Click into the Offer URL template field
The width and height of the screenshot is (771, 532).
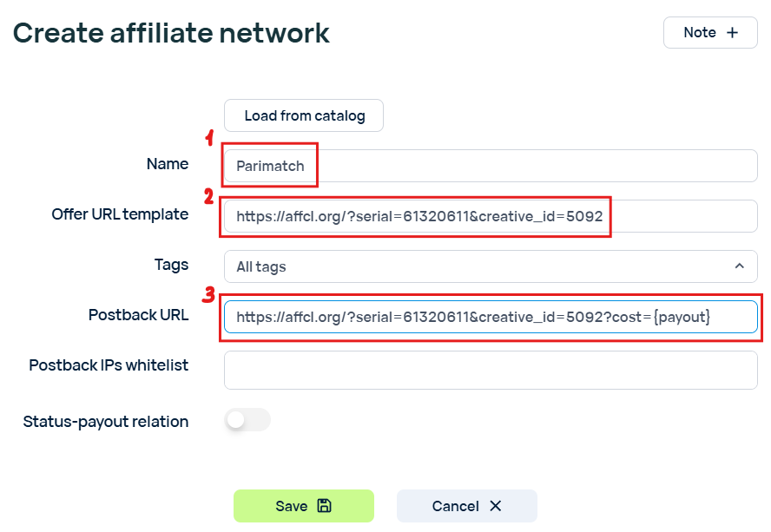pyautogui.click(x=491, y=216)
